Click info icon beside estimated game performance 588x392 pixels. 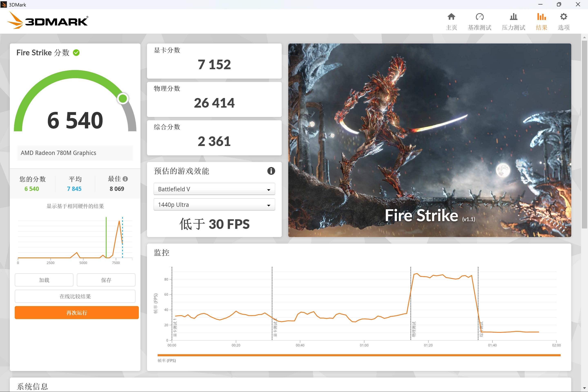(x=271, y=171)
